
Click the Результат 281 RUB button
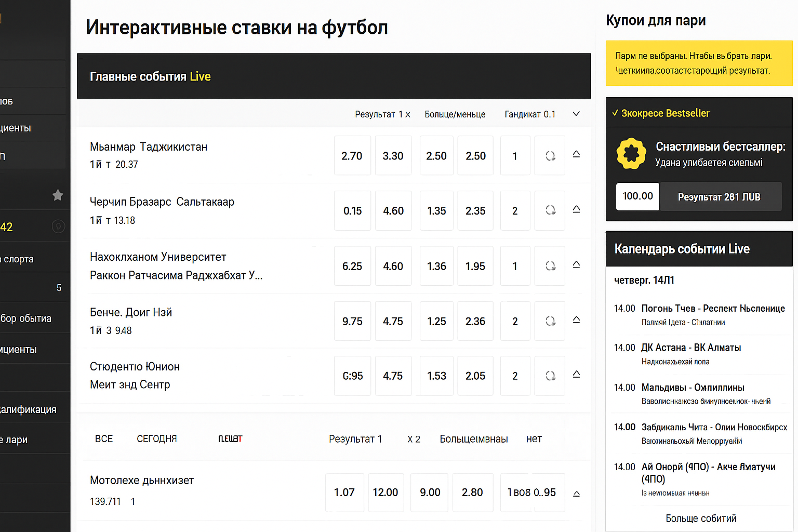[720, 197]
